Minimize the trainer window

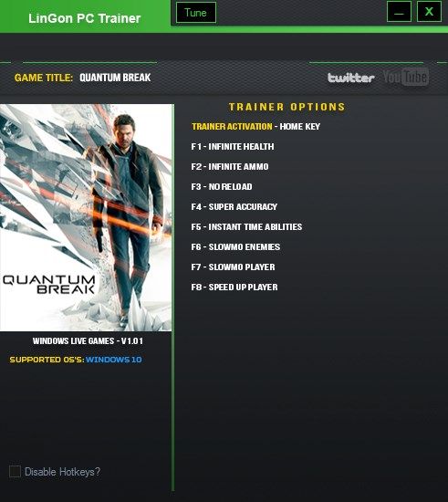click(399, 12)
